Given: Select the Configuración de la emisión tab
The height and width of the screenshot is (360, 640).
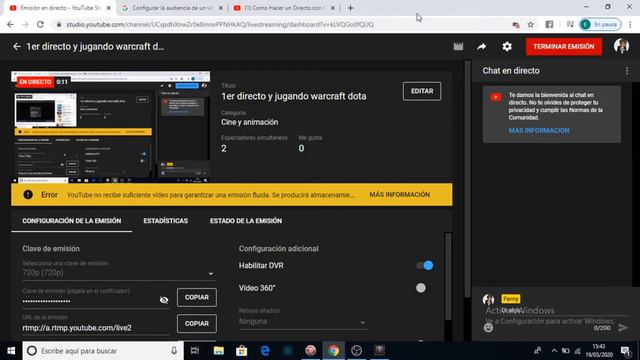Looking at the screenshot, I should coord(71,221).
